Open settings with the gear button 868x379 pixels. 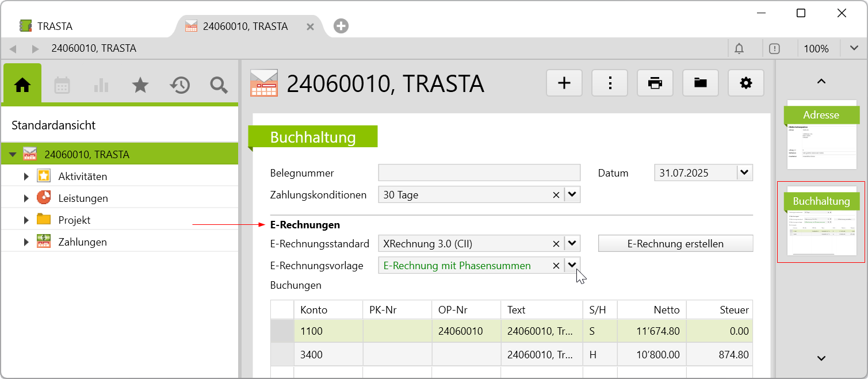coord(746,83)
